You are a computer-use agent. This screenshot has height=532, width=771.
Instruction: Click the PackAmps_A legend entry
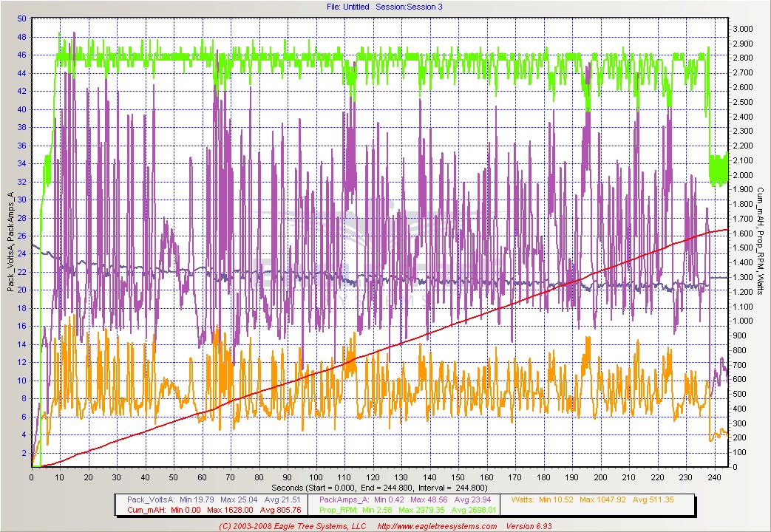pos(343,499)
